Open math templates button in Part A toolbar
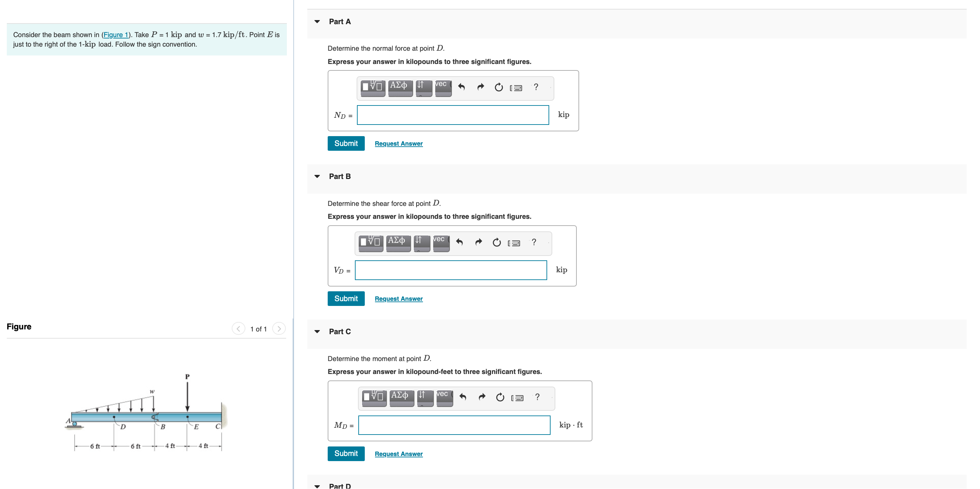The height and width of the screenshot is (489, 980). click(x=373, y=88)
